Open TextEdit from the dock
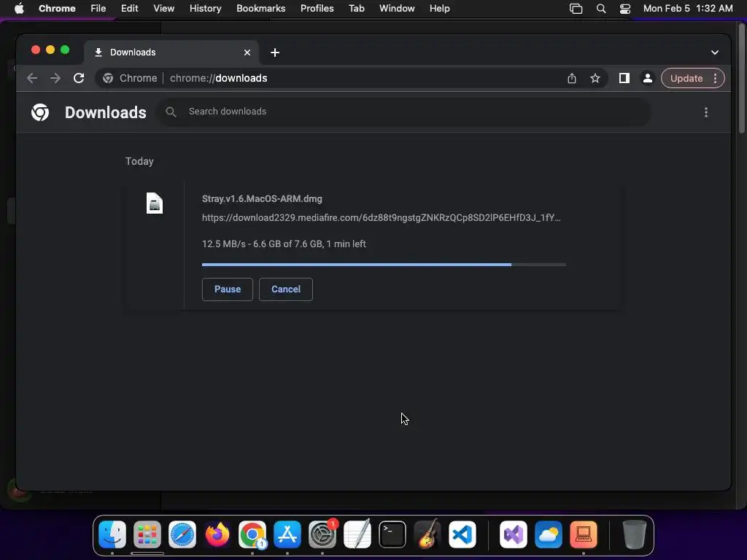Screen dimensions: 747x560 (357, 534)
